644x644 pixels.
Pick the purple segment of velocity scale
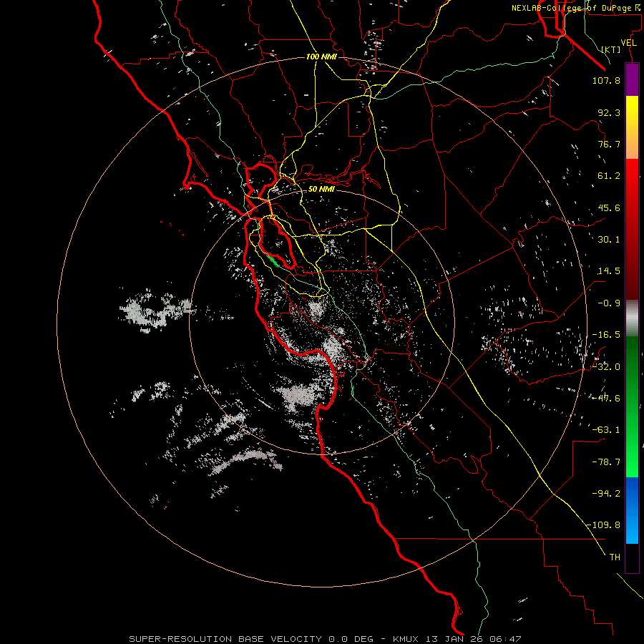pos(632,79)
